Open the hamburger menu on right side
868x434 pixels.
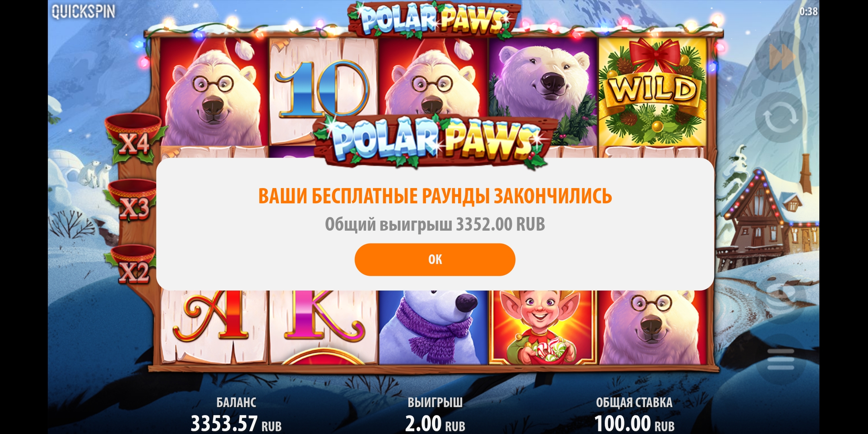(781, 359)
